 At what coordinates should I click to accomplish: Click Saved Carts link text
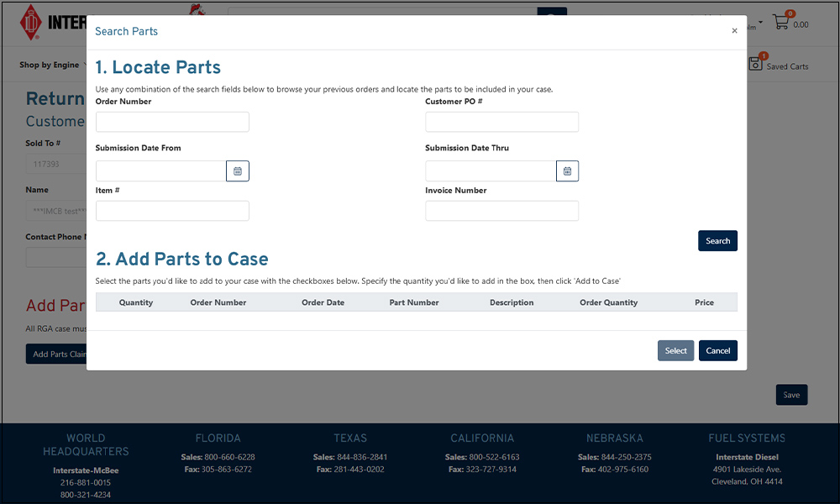[788, 66]
